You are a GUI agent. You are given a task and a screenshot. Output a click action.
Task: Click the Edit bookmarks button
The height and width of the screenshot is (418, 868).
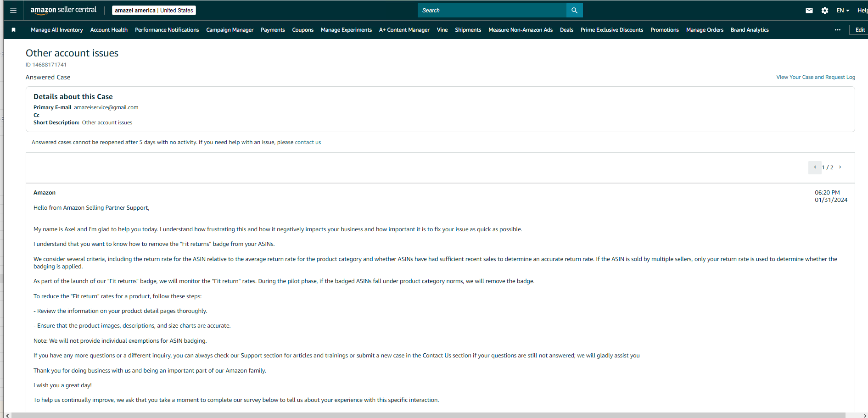tap(859, 30)
